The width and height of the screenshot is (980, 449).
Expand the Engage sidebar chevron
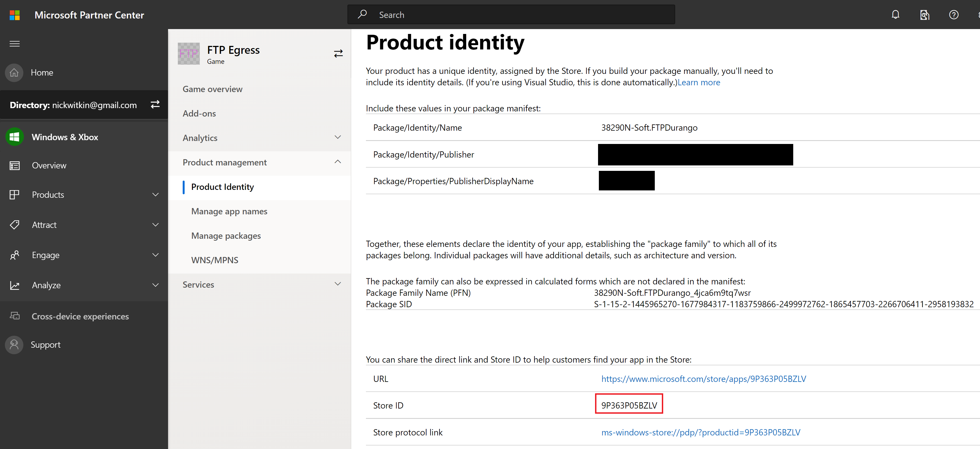[x=155, y=255]
